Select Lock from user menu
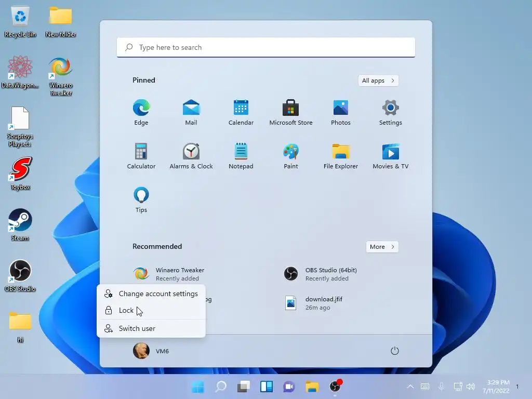532x399 pixels. pos(151,311)
